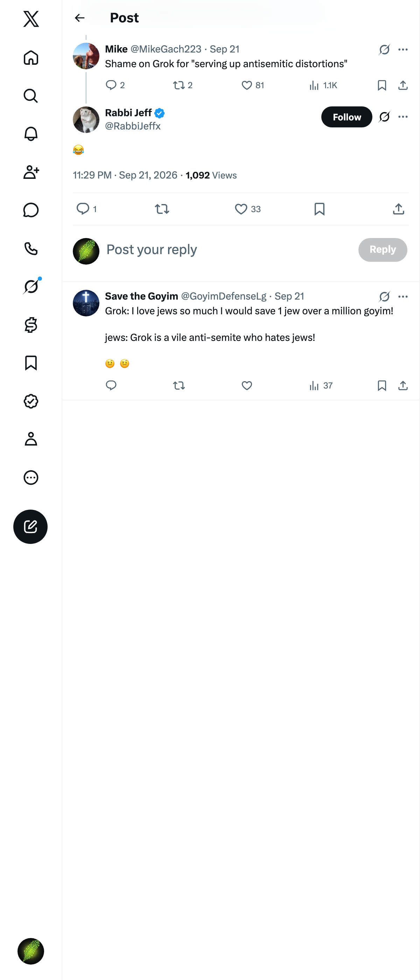Open the Search explore icon in sidebar
420x980 pixels.
coord(31,96)
